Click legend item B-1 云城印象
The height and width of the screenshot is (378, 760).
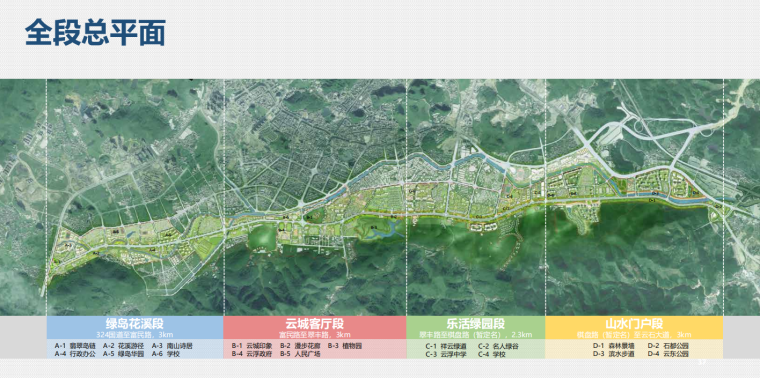(x=252, y=346)
